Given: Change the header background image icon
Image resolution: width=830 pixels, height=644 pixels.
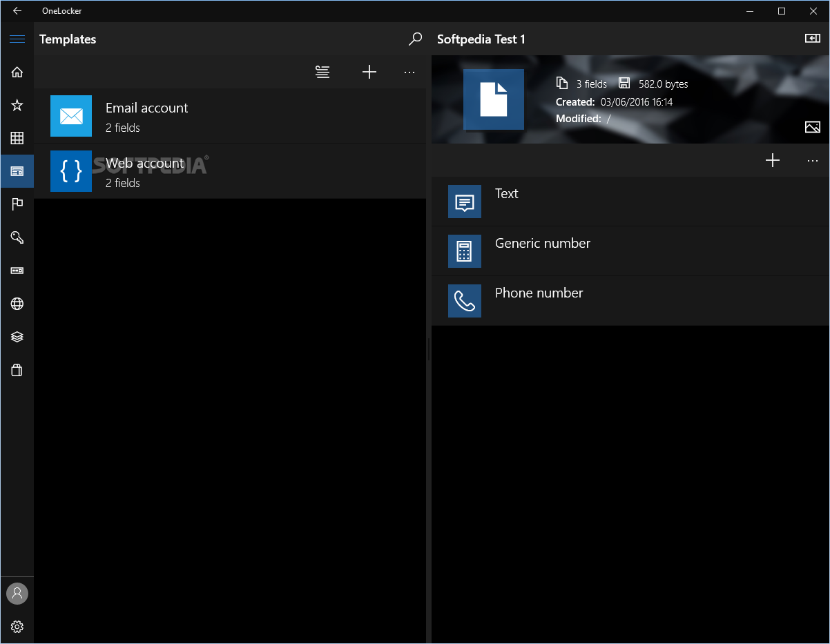Looking at the screenshot, I should point(813,127).
